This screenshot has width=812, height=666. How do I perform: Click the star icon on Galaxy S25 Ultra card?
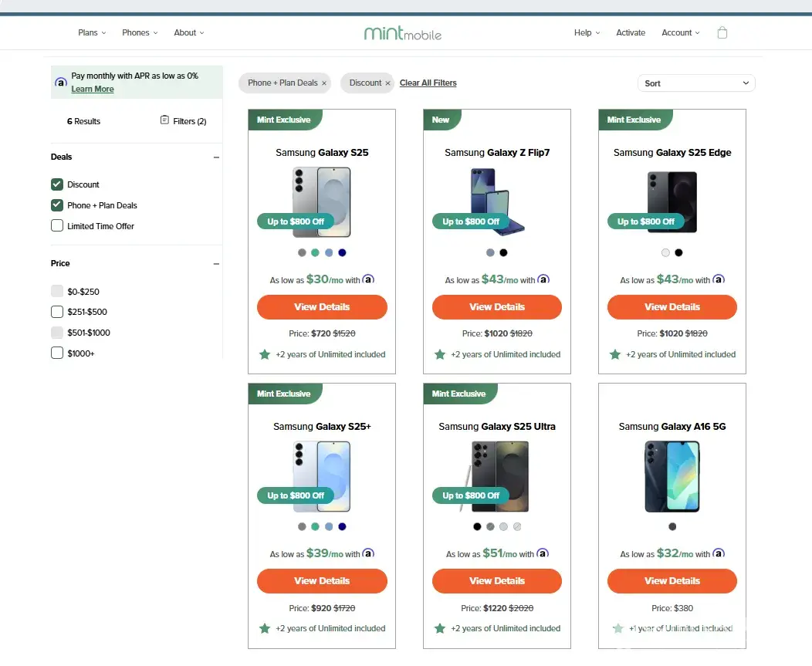coord(440,629)
